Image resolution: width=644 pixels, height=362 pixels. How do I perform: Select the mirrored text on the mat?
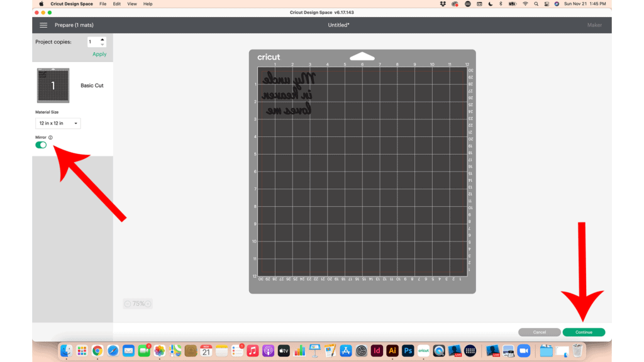[x=288, y=94]
